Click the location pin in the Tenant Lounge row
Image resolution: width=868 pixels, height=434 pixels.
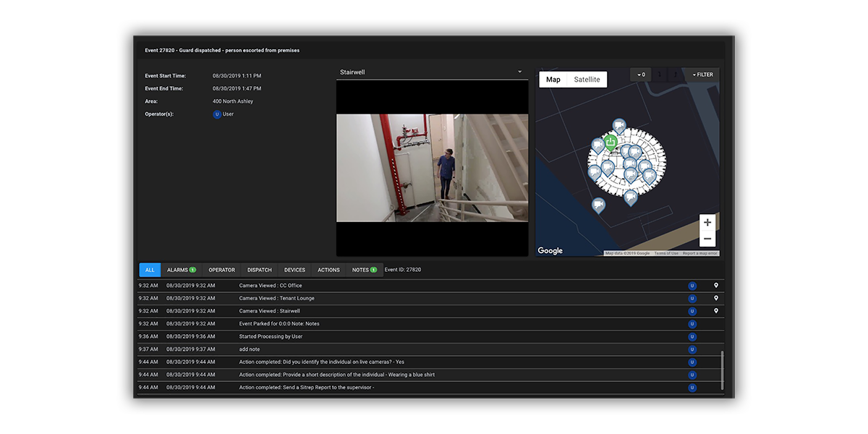716,298
